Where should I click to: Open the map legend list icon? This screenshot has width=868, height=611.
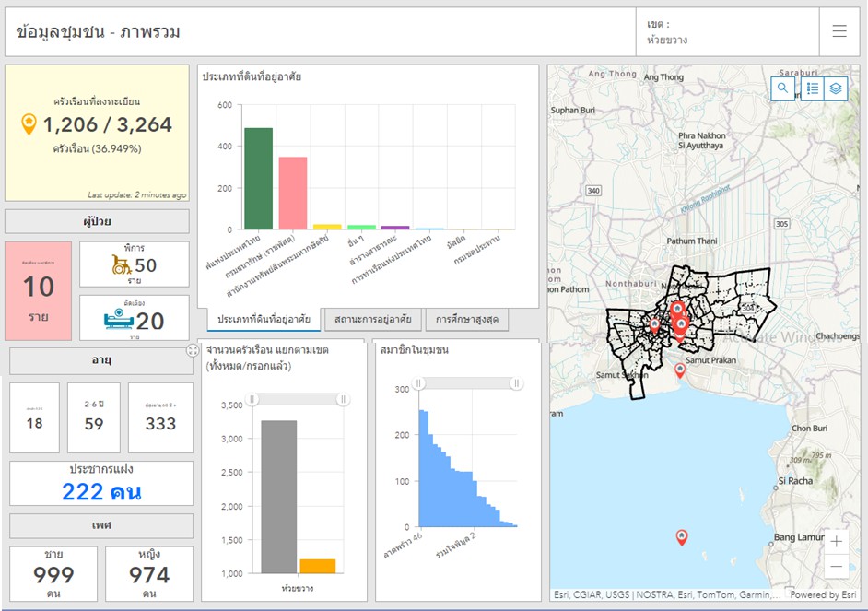tap(812, 88)
